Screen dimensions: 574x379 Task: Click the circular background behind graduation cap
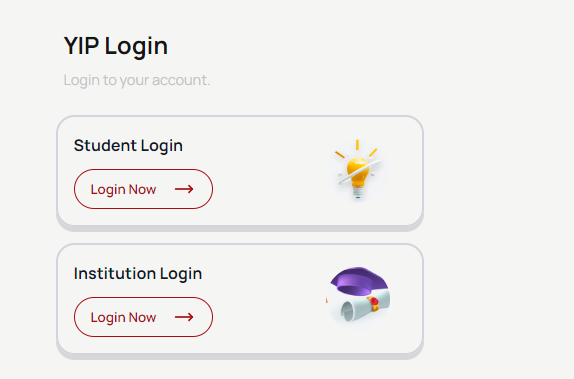point(358,298)
